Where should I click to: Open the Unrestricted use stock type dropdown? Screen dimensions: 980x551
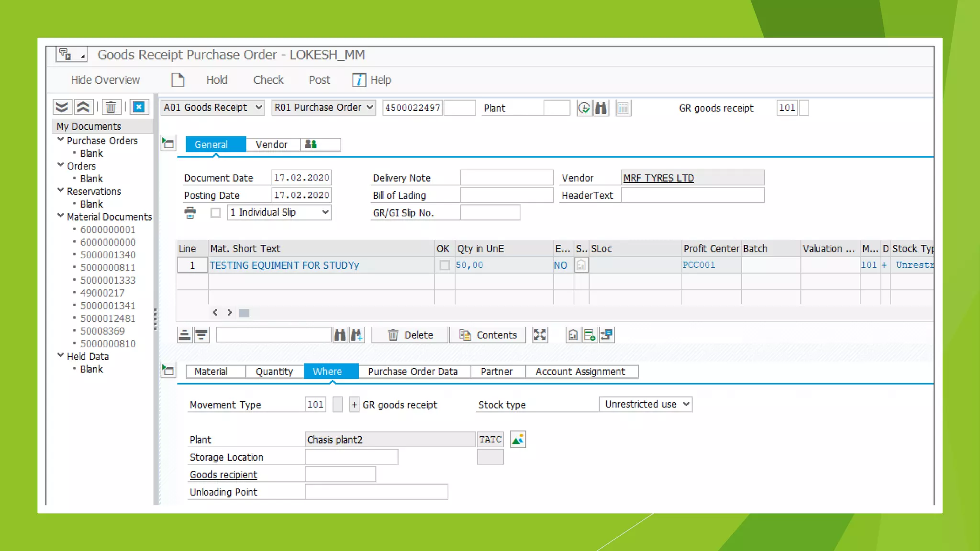(x=686, y=404)
